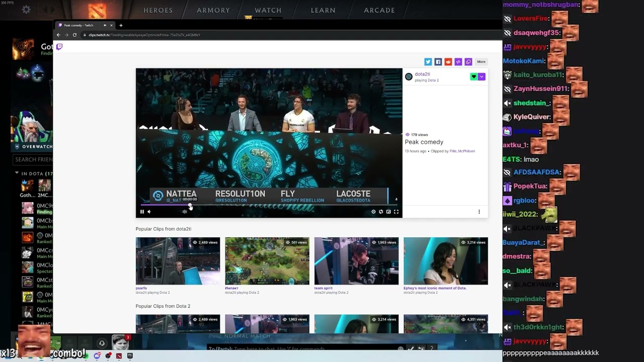Click the '179 views' count
Image resolution: width=644 pixels, height=362 pixels.
[x=419, y=135]
